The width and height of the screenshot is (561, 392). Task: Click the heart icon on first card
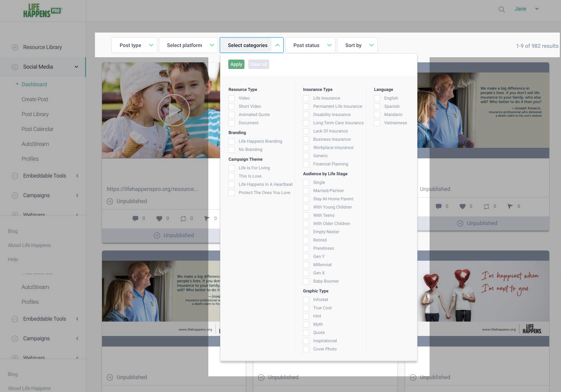point(159,218)
